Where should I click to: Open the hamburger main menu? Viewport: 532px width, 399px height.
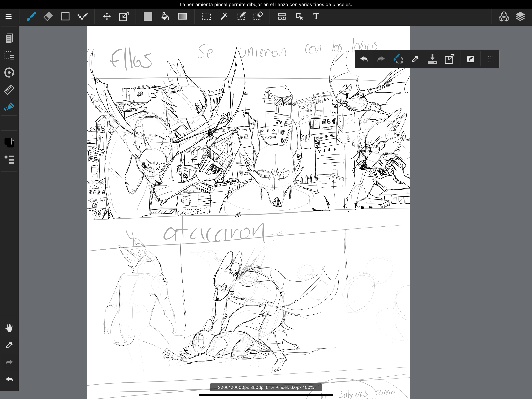pos(9,16)
